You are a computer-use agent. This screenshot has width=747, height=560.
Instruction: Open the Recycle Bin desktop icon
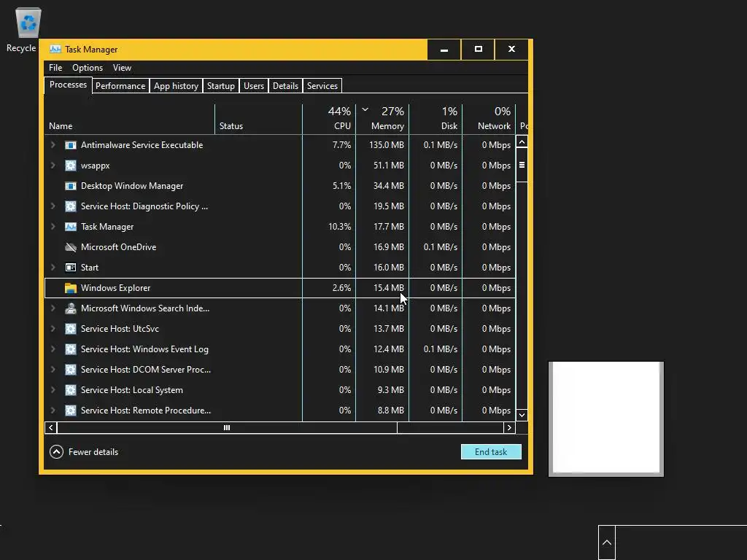(x=28, y=29)
